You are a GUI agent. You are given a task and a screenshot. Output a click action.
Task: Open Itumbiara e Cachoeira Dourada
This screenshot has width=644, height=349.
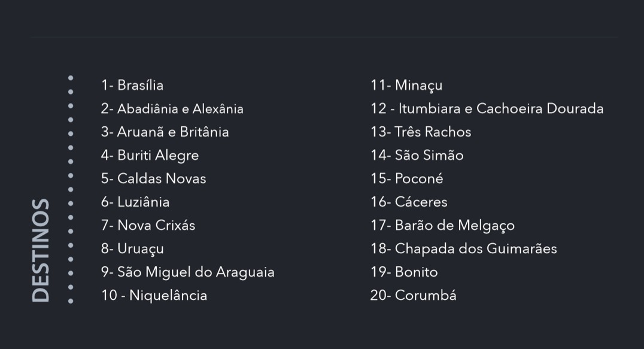[x=487, y=109]
